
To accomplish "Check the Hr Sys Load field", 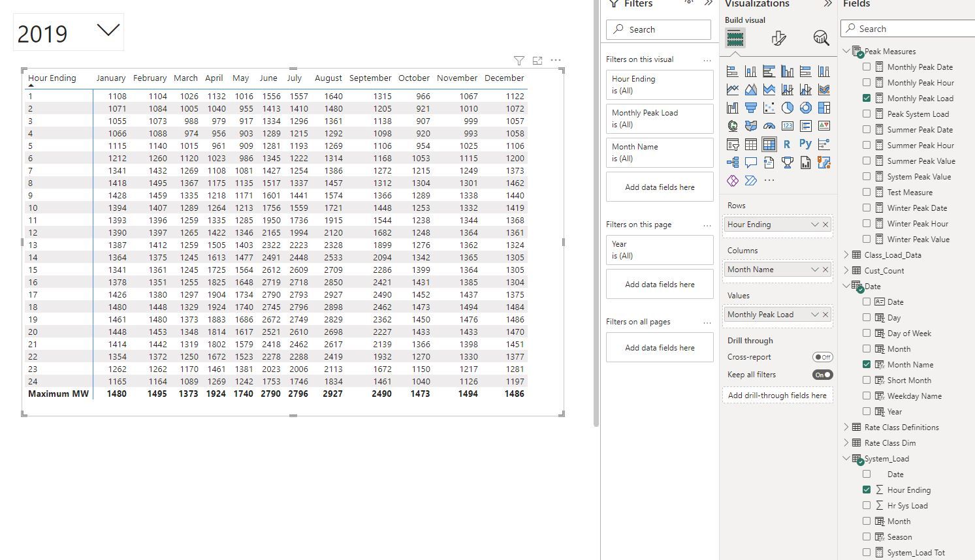I will (867, 505).
